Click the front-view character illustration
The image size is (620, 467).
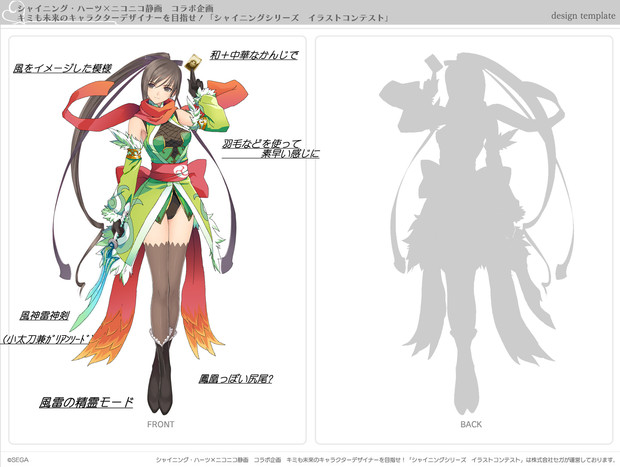[x=152, y=233]
